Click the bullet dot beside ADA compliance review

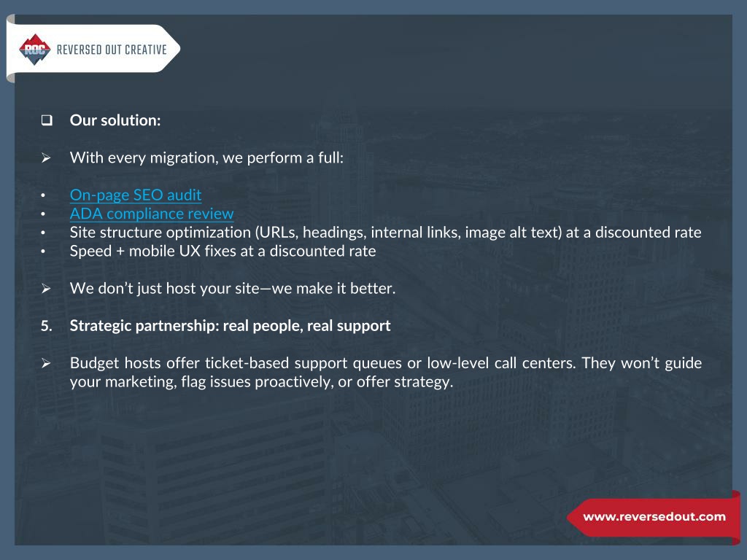(x=43, y=214)
